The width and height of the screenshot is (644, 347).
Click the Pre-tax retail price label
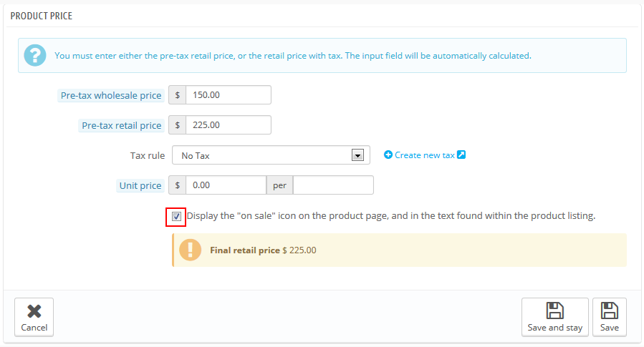[121, 125]
